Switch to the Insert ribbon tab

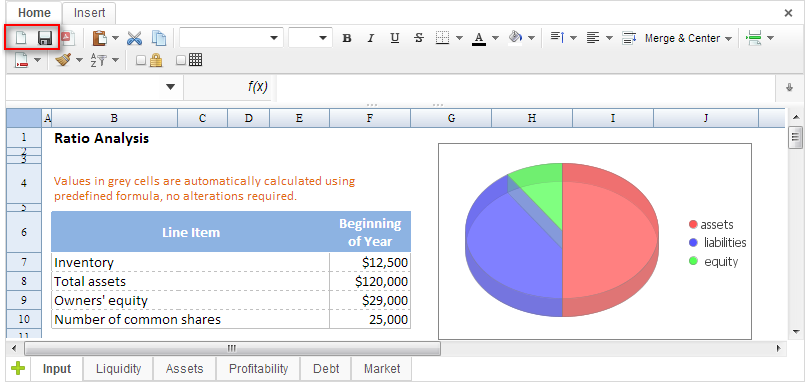pos(89,13)
